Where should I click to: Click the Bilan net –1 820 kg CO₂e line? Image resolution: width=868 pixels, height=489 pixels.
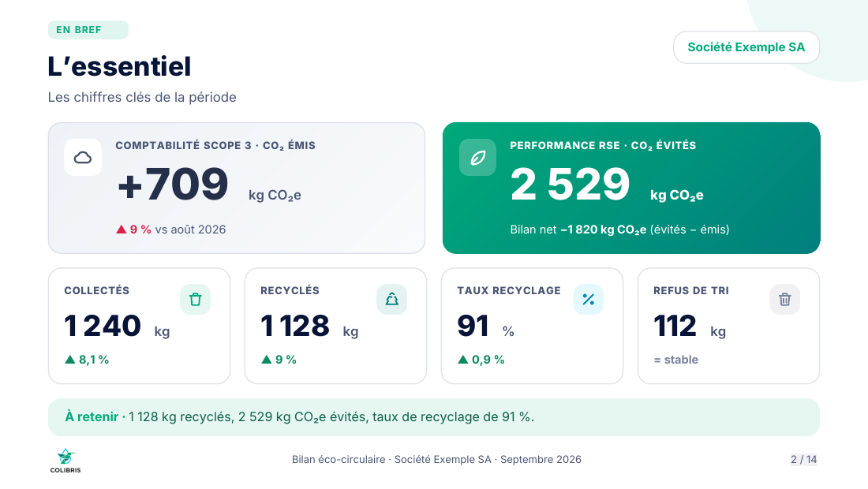[x=619, y=230]
